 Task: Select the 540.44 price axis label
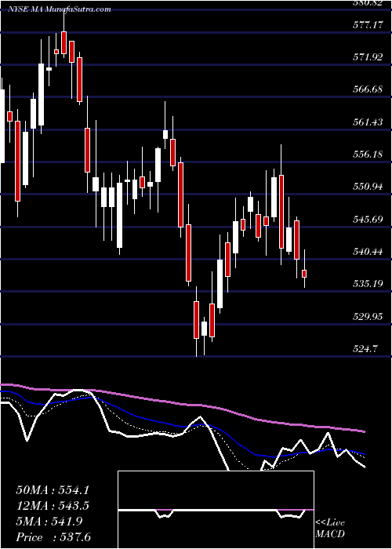coord(368,252)
